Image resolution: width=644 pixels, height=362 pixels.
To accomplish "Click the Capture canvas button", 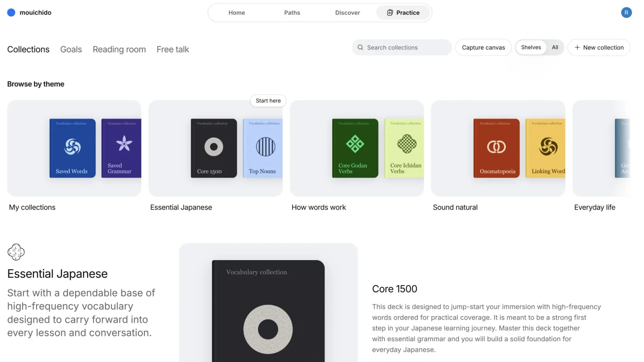I will point(483,47).
